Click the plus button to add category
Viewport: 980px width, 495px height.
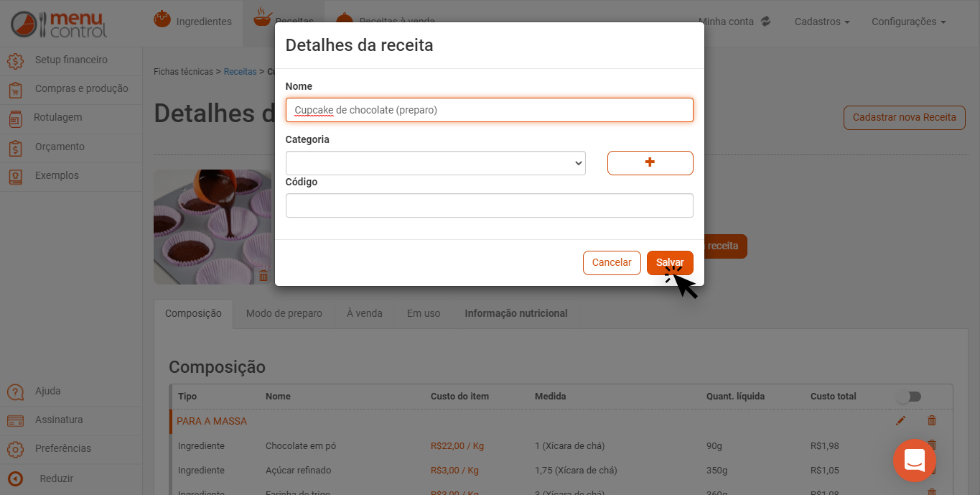pos(650,163)
